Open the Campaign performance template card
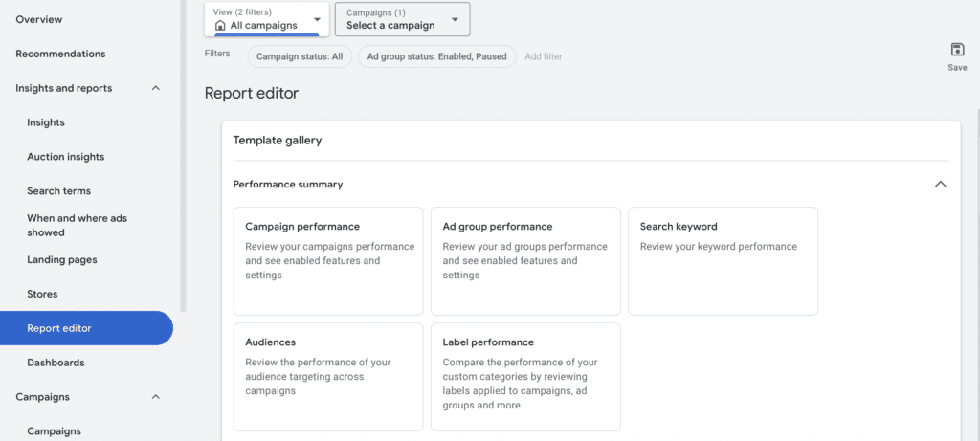Viewport: 980px width, 441px height. coord(327,260)
